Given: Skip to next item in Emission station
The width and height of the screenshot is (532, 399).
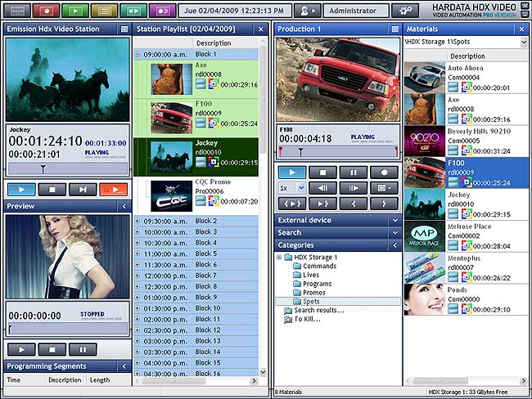Looking at the screenshot, I should coord(83,190).
